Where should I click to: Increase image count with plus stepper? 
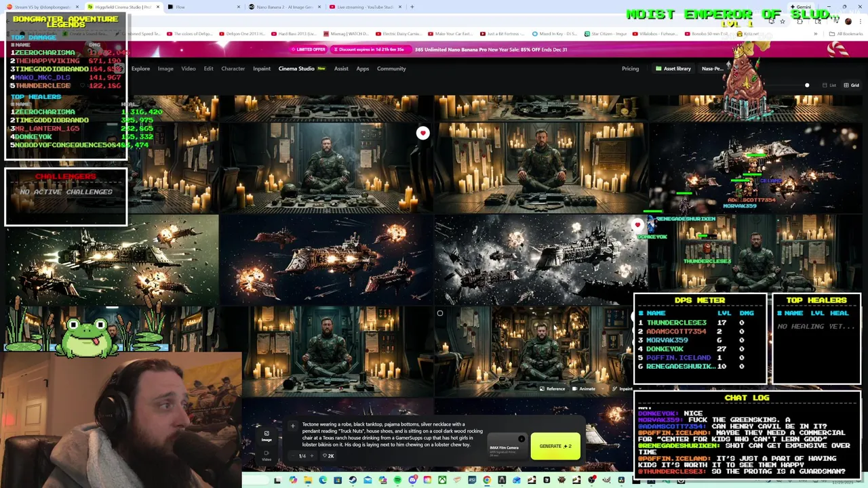pyautogui.click(x=311, y=455)
